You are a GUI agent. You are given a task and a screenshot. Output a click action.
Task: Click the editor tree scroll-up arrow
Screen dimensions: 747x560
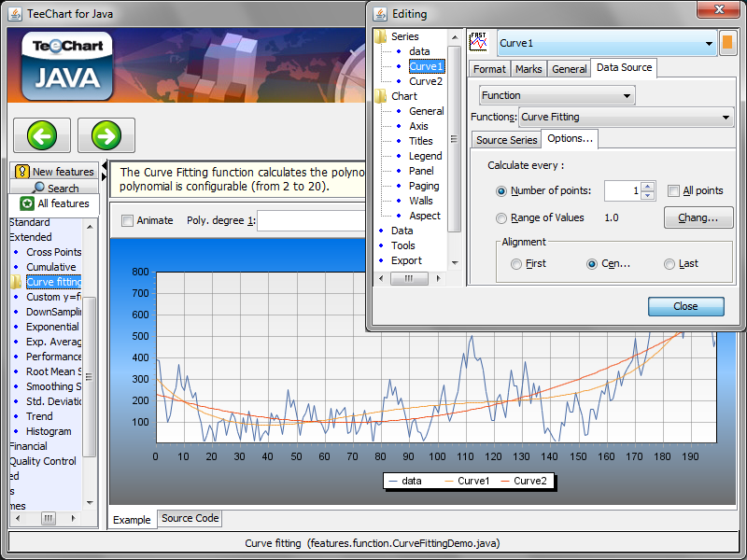[455, 37]
